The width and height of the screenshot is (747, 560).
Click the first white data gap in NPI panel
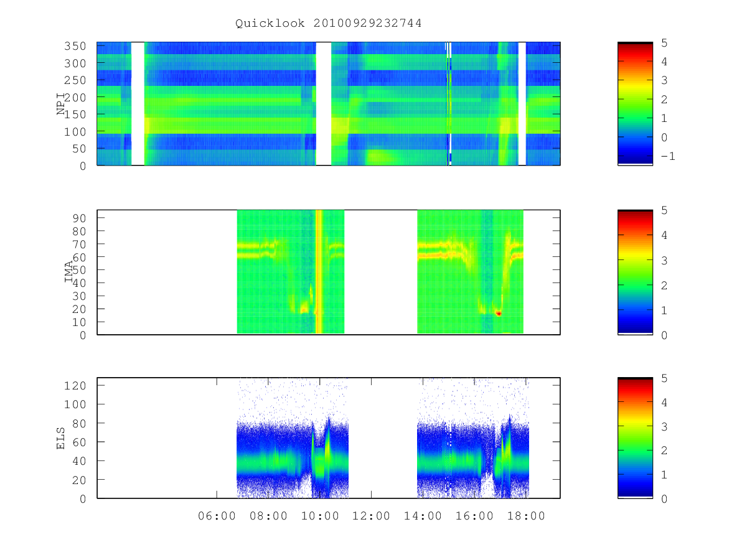click(x=138, y=104)
